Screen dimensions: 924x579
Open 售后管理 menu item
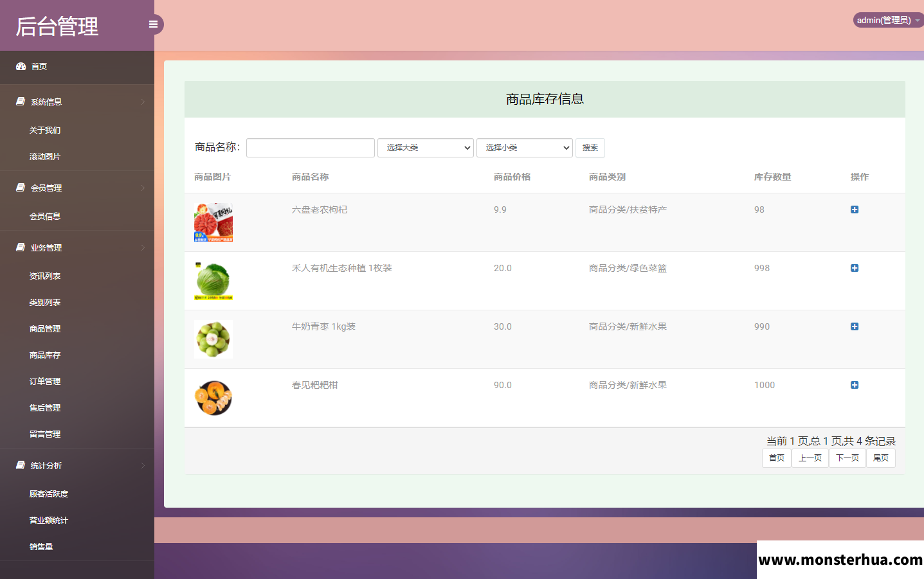45,407
